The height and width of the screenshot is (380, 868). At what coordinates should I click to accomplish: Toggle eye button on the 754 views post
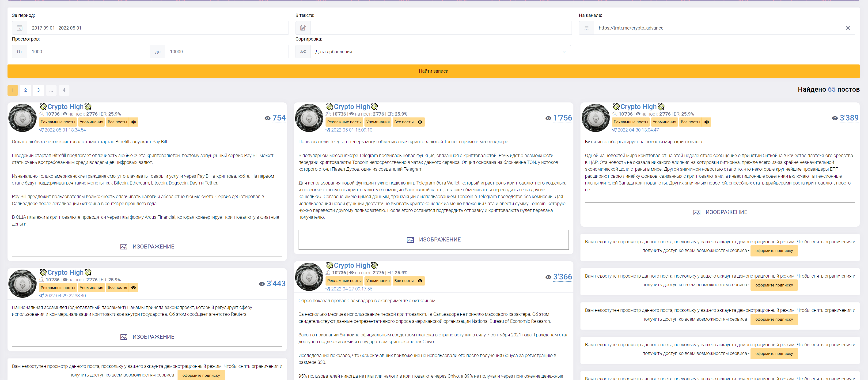pos(134,122)
